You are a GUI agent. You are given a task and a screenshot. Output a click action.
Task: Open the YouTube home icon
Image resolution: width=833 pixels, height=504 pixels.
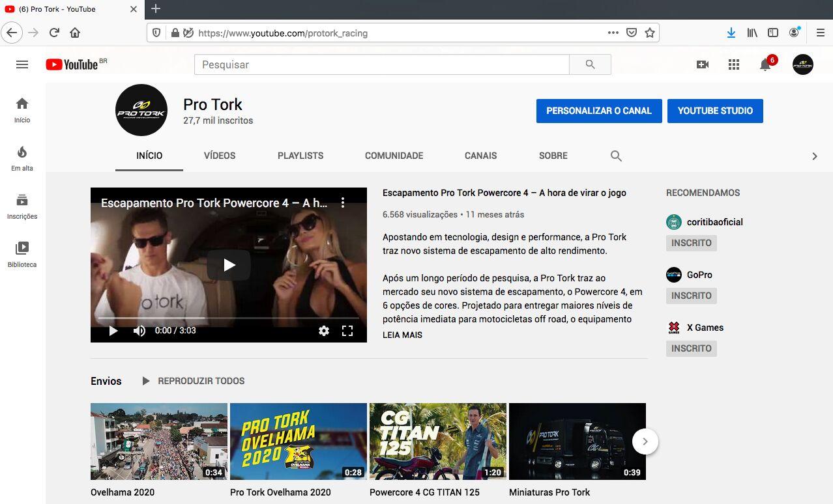pos(22,103)
